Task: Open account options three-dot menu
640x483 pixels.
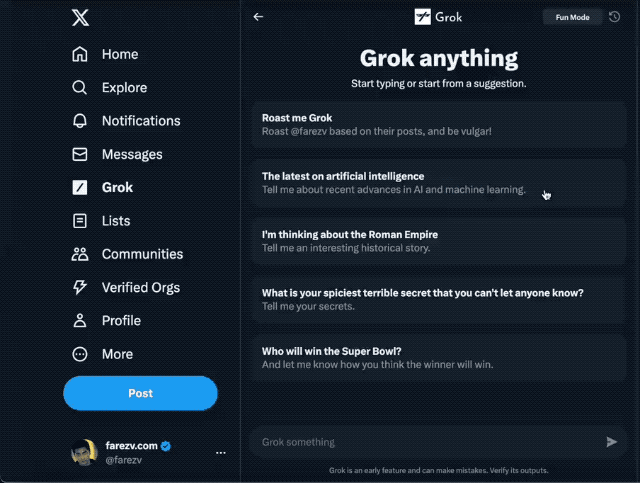Action: [x=221, y=452]
